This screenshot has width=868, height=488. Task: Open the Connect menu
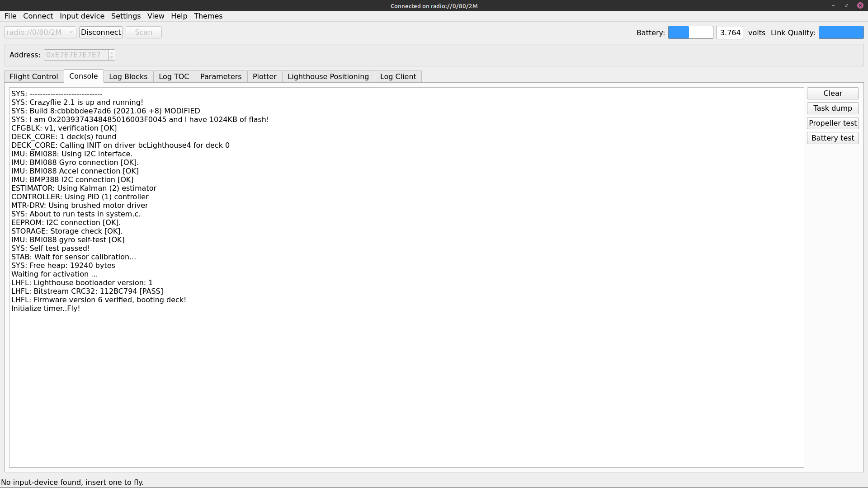[x=38, y=16]
